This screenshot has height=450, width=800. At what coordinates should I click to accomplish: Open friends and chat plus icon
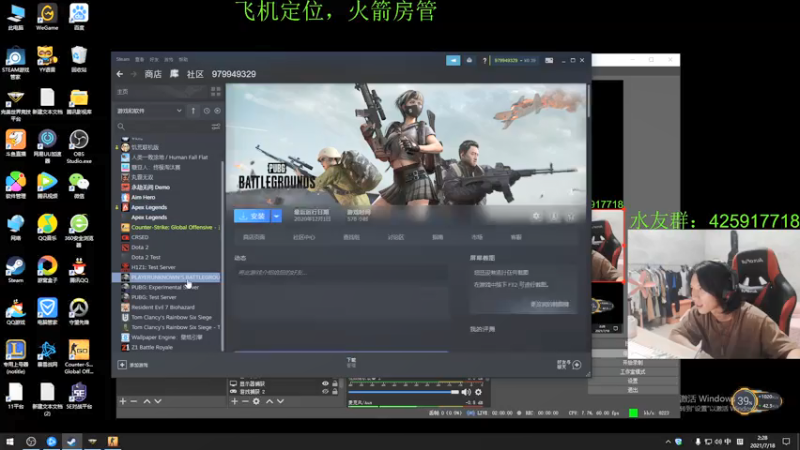pos(577,365)
